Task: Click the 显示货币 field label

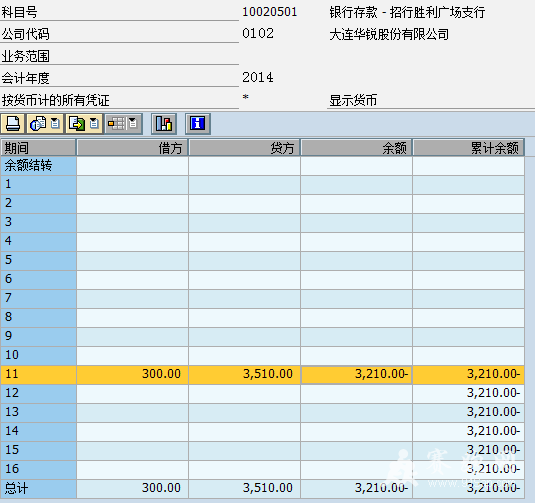Action: [353, 100]
